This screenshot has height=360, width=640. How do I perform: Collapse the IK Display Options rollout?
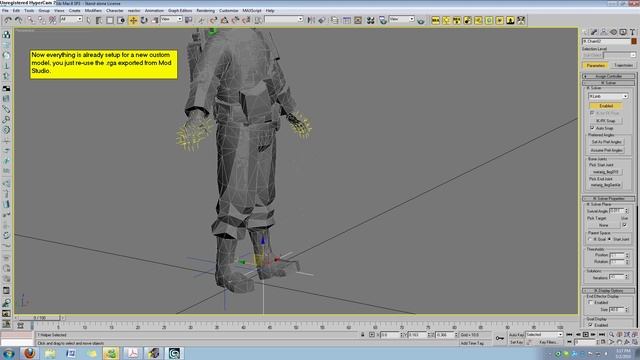609,291
